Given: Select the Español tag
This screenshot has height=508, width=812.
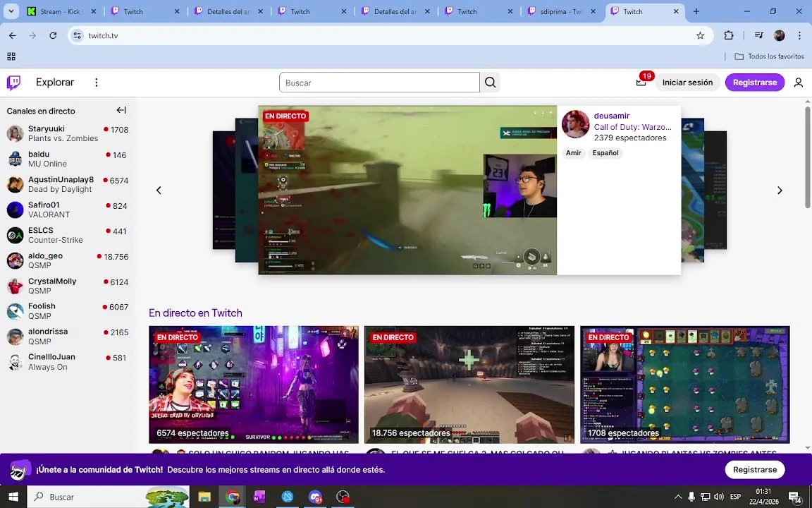Looking at the screenshot, I should pyautogui.click(x=605, y=153).
